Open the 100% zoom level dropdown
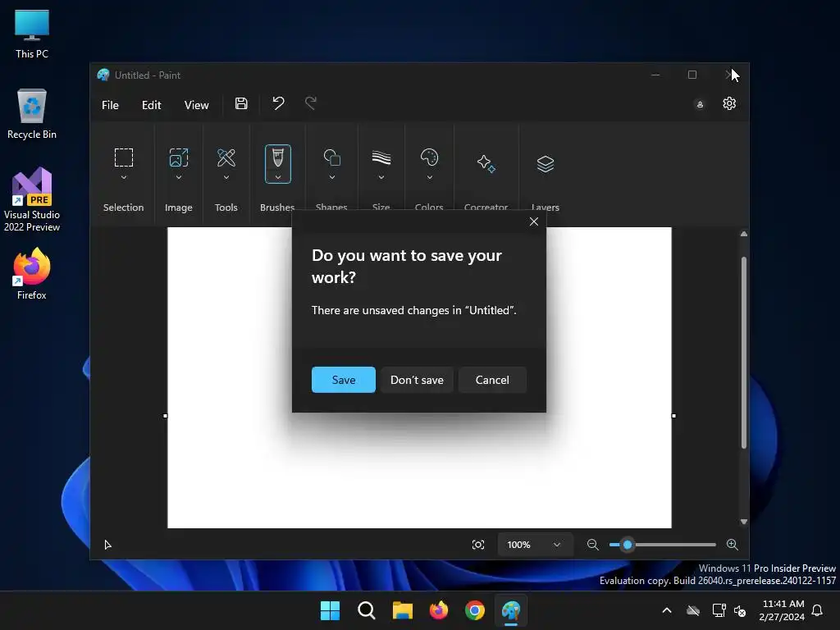The image size is (840, 630). pyautogui.click(x=535, y=545)
